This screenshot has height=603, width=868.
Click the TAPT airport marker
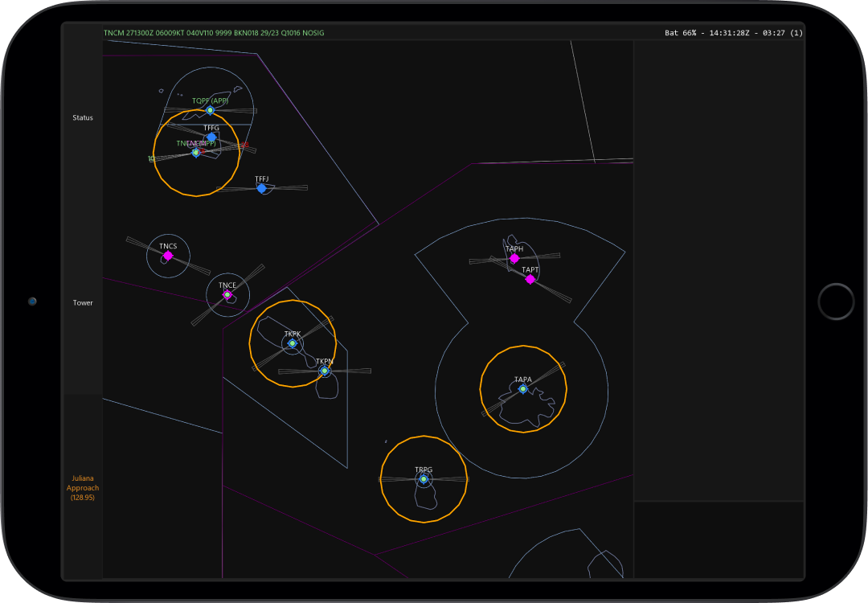(x=530, y=279)
